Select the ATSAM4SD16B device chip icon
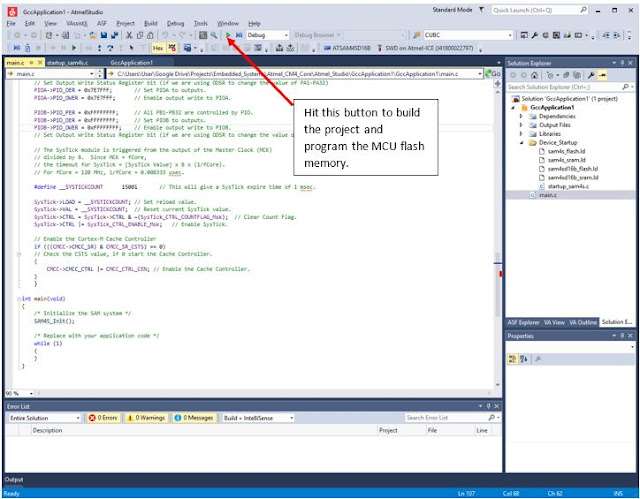This screenshot has width=640, height=499. 327,48
